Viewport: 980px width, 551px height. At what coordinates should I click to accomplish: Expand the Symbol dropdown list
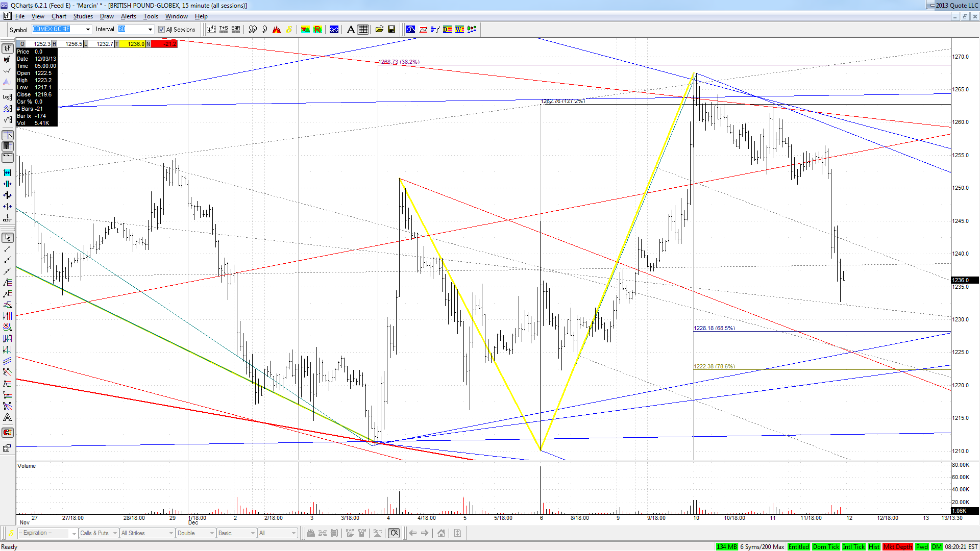pyautogui.click(x=88, y=30)
